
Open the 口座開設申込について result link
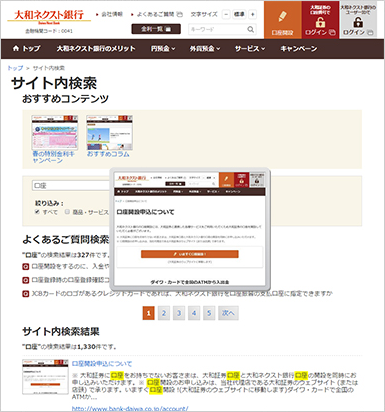click(102, 364)
